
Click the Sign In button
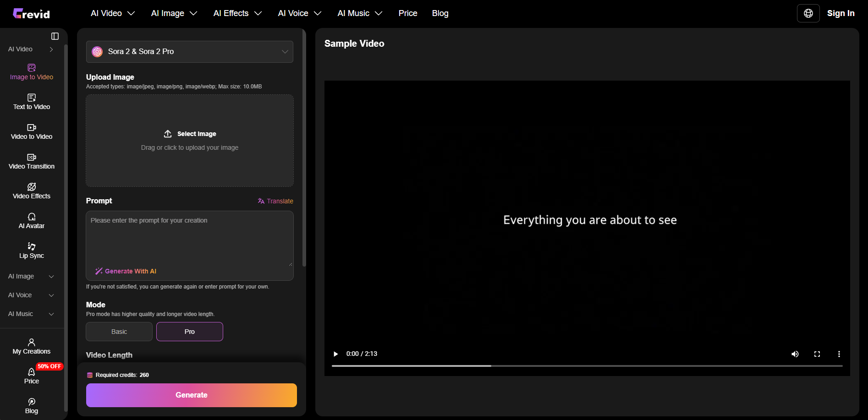(841, 13)
